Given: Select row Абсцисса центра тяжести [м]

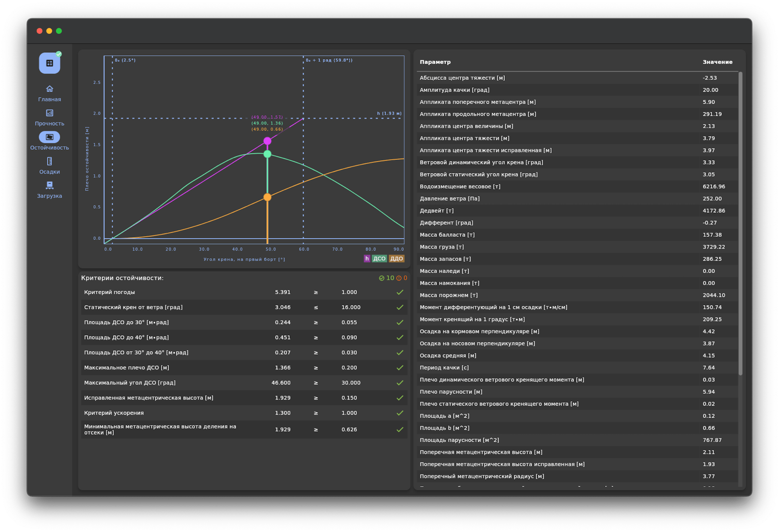Looking at the screenshot, I should 577,78.
